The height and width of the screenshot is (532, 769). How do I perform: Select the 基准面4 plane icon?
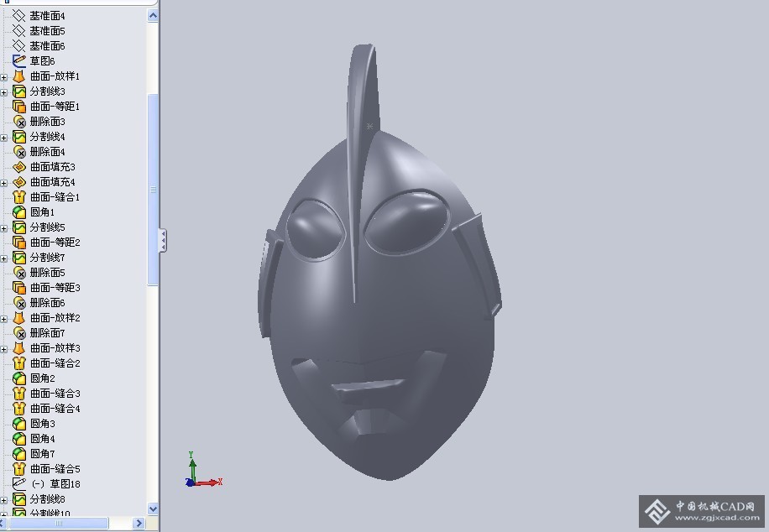(x=18, y=16)
